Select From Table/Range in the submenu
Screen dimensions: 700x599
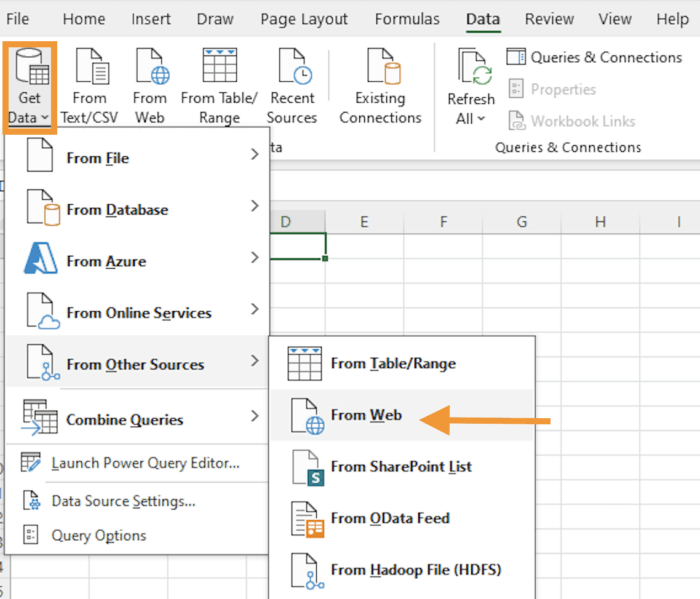[402, 363]
